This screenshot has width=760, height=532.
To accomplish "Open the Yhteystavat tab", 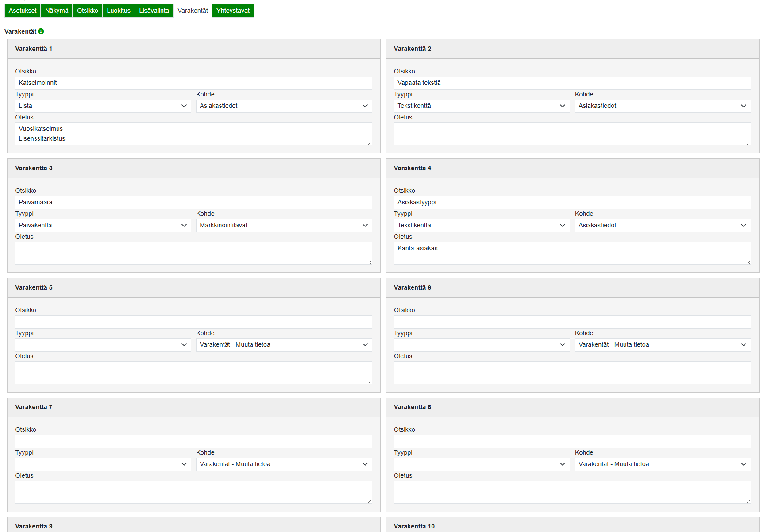I will (x=233, y=11).
